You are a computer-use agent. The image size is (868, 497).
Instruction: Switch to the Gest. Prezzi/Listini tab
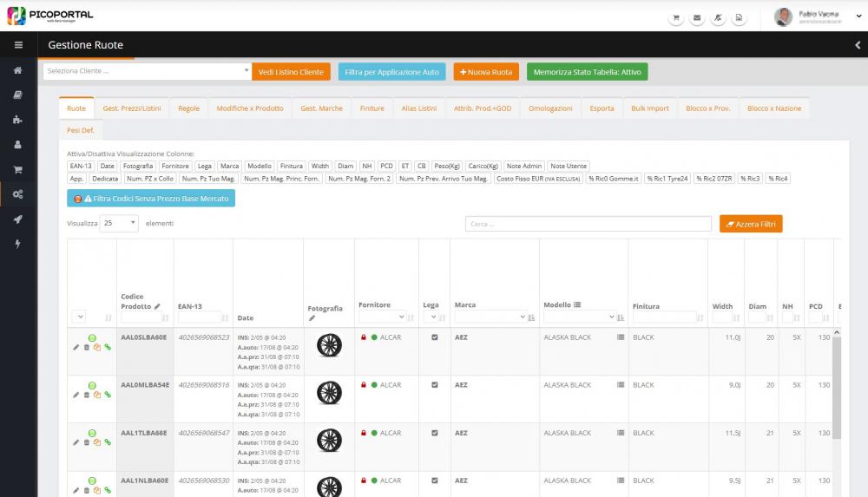(132, 108)
